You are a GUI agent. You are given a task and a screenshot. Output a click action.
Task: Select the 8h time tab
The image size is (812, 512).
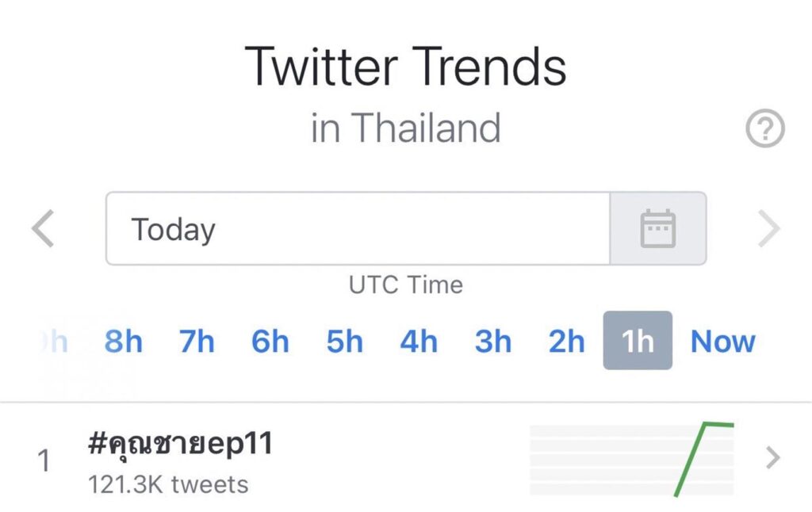tap(124, 342)
